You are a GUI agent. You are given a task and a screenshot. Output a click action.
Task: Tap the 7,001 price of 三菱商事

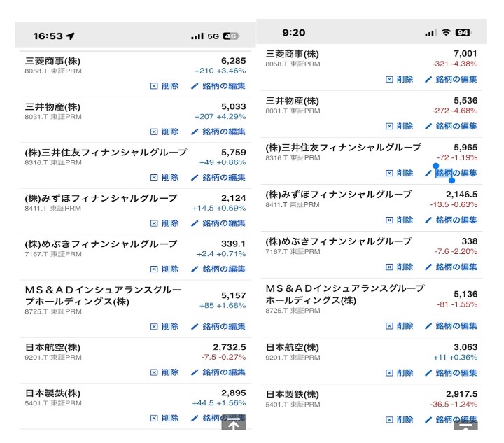(x=465, y=54)
